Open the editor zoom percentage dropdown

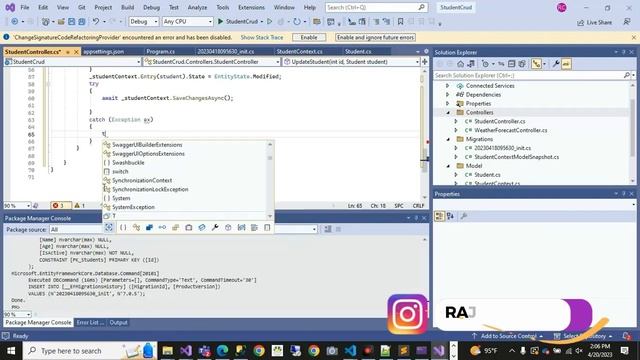point(17,205)
